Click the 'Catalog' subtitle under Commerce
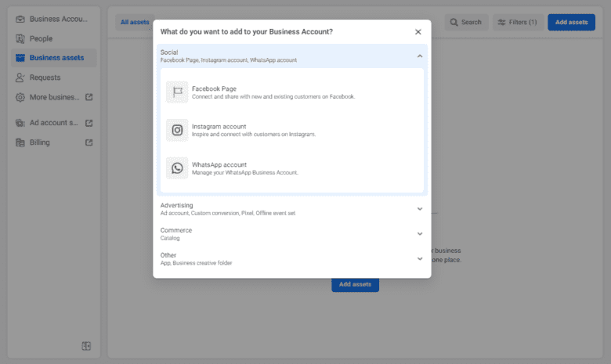Image resolution: width=611 pixels, height=364 pixels. click(x=170, y=238)
